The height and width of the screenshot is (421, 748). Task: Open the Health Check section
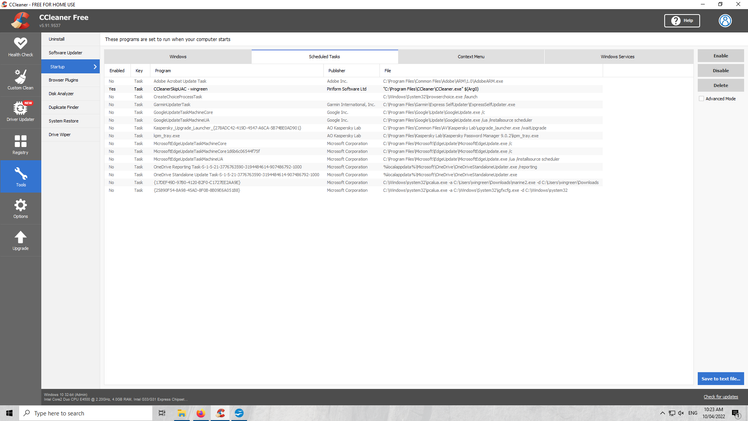[x=20, y=46]
